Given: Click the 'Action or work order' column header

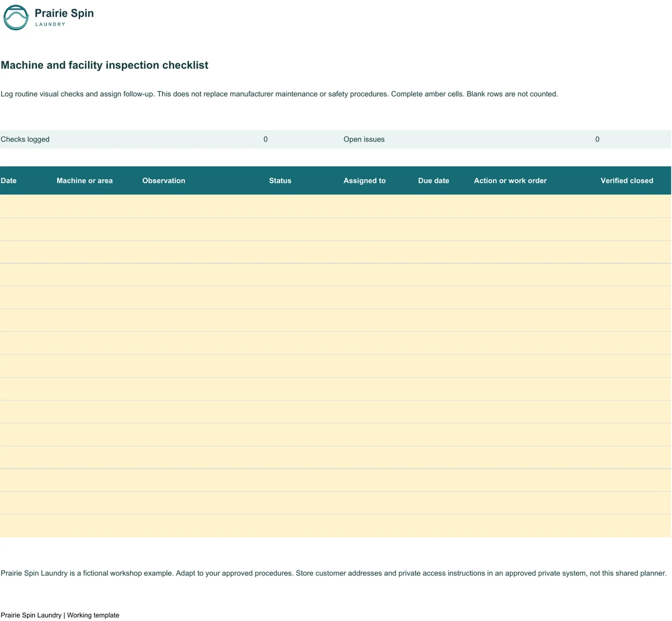Looking at the screenshot, I should 510,180.
